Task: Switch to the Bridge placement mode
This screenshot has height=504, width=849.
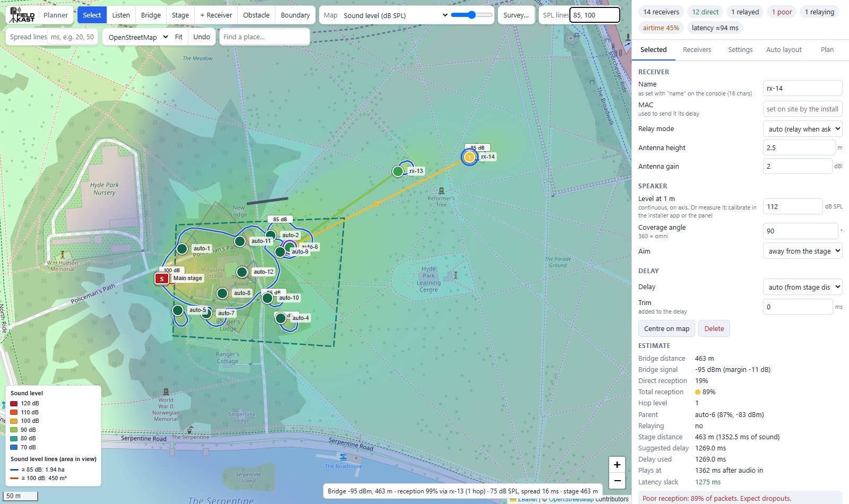Action: (151, 15)
